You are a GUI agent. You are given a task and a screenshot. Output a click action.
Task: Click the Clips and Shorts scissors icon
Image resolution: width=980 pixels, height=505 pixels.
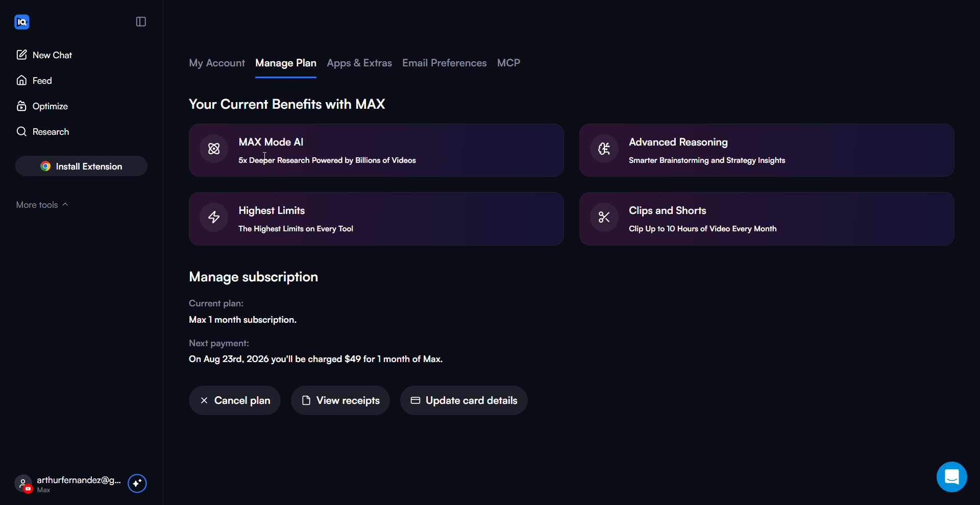click(604, 217)
